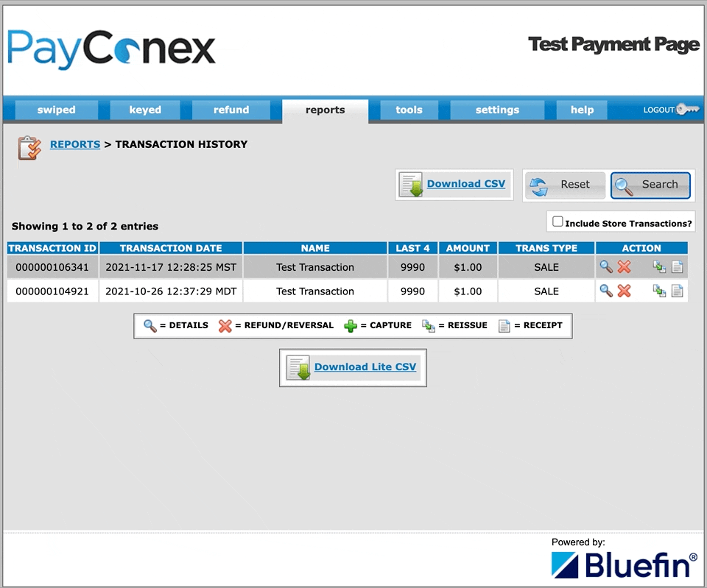Go to the settings tab
The width and height of the screenshot is (707, 588).
pos(496,110)
